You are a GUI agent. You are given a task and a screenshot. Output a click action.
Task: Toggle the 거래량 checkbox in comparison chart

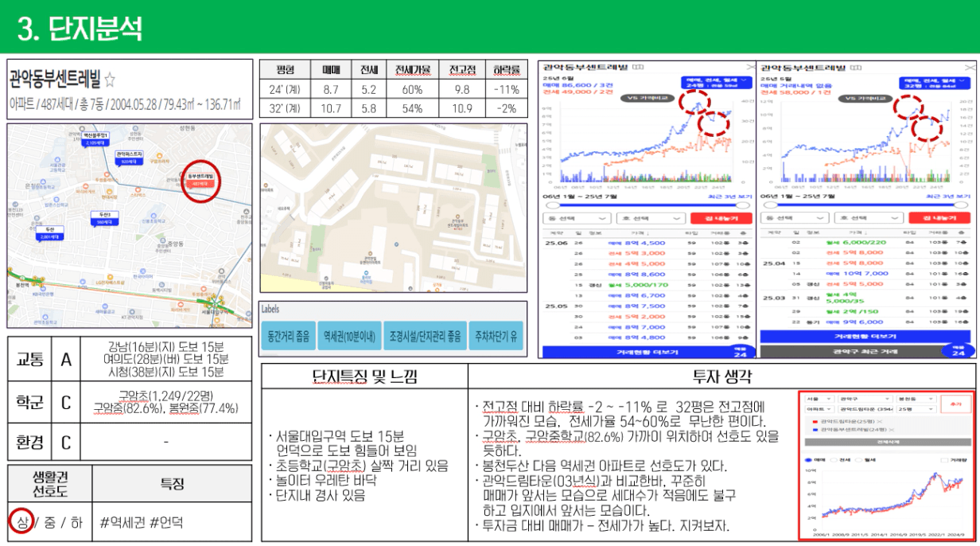point(944,460)
